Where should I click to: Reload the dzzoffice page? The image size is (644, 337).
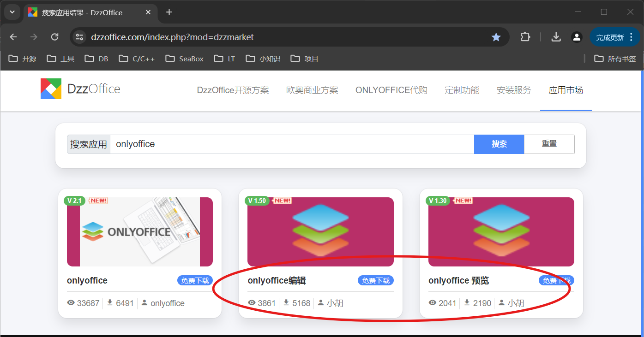(54, 37)
